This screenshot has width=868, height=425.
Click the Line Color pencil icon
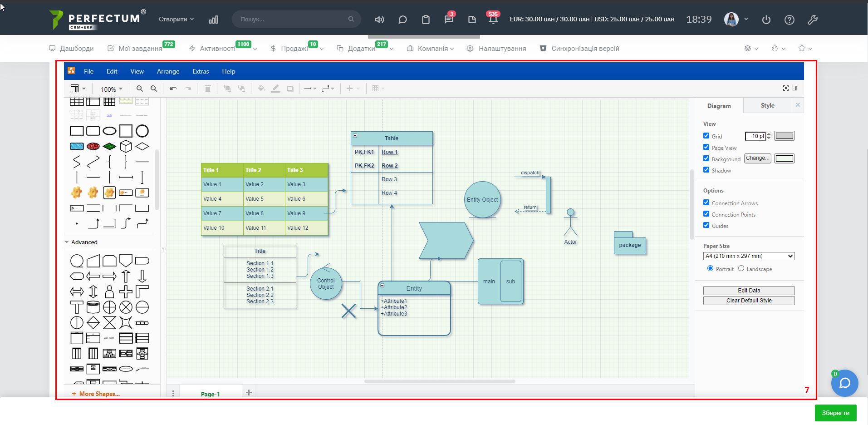[275, 89]
